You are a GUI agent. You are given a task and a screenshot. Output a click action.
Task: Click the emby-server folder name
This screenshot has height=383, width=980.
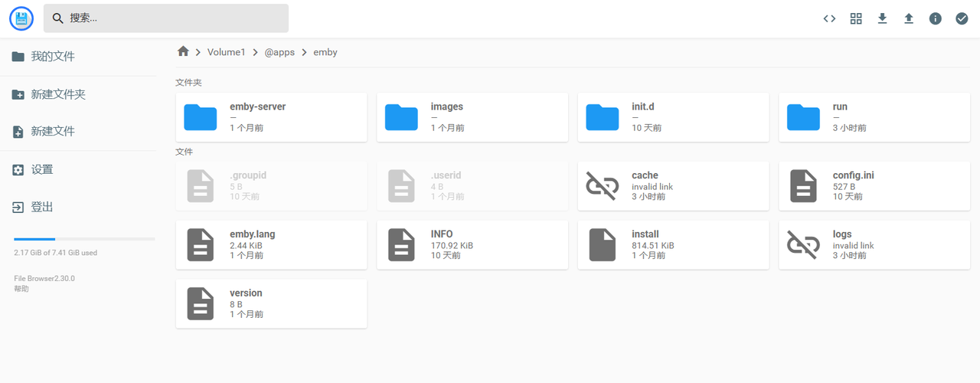[x=257, y=107]
